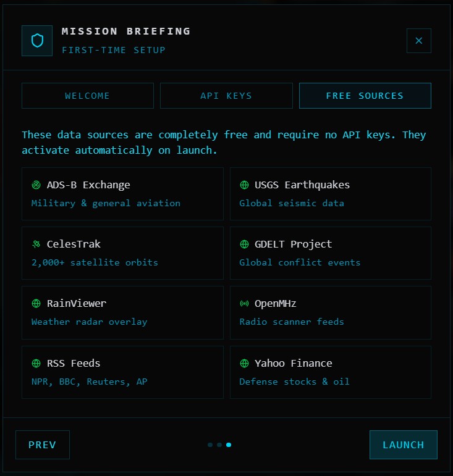Click the globe icon next to RSS Feeds

pos(36,363)
